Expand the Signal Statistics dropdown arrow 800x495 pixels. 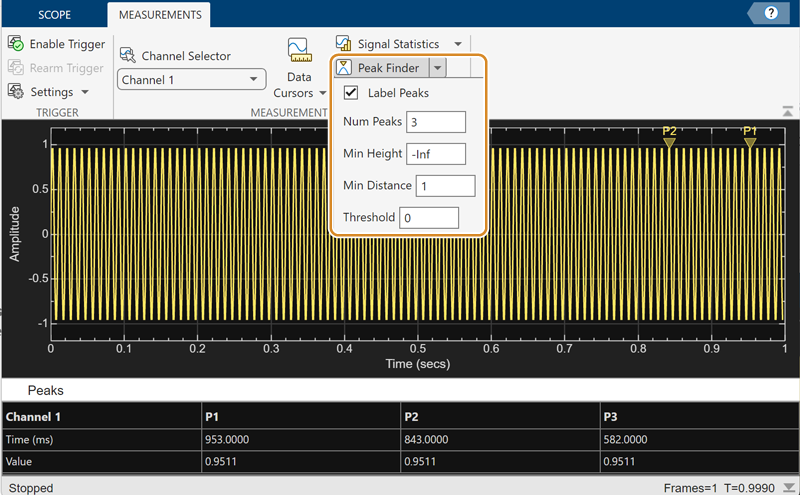click(458, 44)
